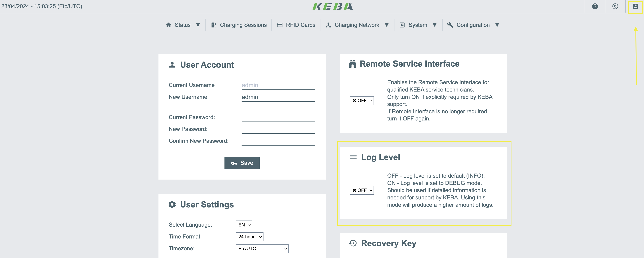Click the Current Password field
This screenshot has width=644, height=258.
click(x=278, y=117)
